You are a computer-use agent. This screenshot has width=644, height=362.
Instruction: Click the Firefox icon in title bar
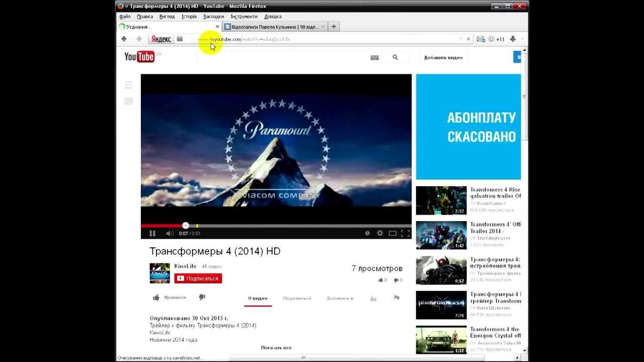(x=120, y=6)
